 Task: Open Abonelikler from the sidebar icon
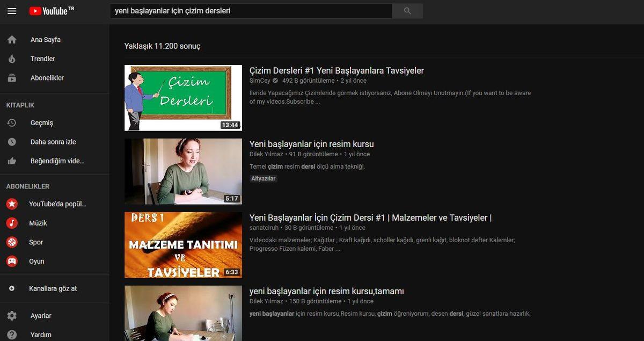[11, 77]
